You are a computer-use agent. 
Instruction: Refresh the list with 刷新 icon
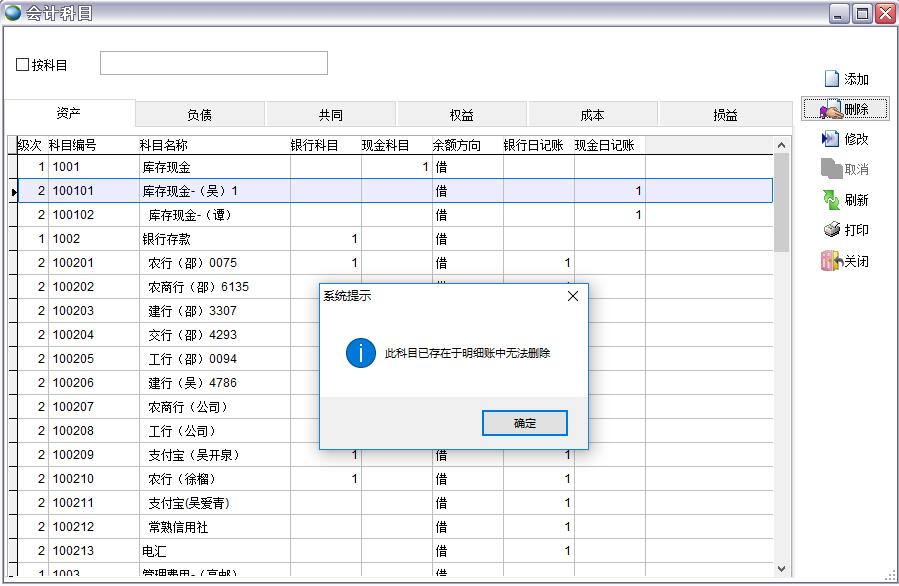point(831,200)
